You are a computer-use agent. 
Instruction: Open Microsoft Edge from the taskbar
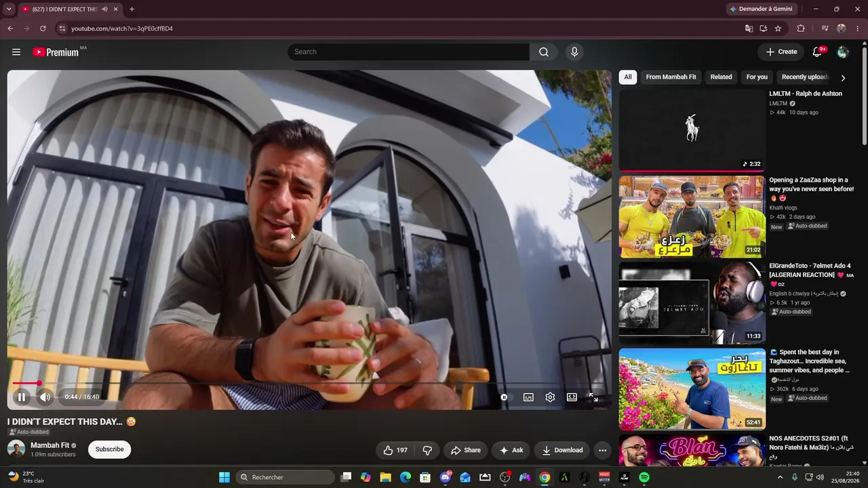tap(406, 477)
